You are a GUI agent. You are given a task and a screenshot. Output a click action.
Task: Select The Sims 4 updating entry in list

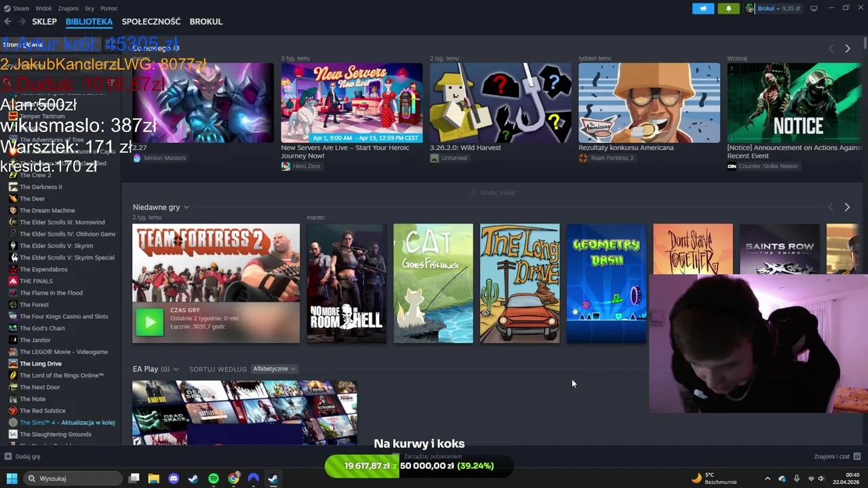pos(67,422)
